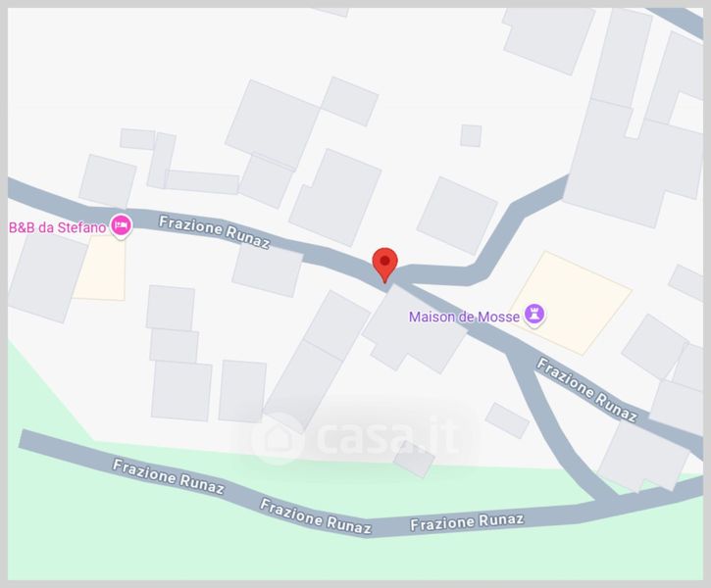Select the gray building directly beneath the red pin
The image size is (711, 588).
414,329
